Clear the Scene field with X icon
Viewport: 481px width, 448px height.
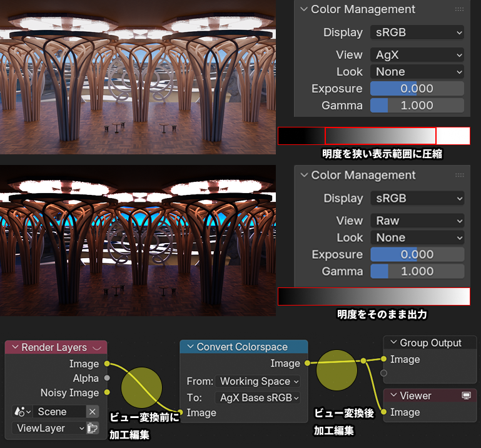pyautogui.click(x=92, y=412)
